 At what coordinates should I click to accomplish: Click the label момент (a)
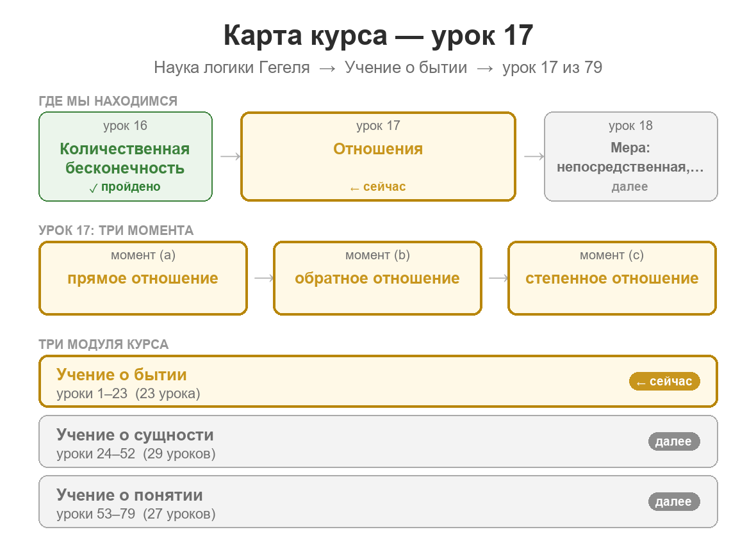[x=144, y=255]
